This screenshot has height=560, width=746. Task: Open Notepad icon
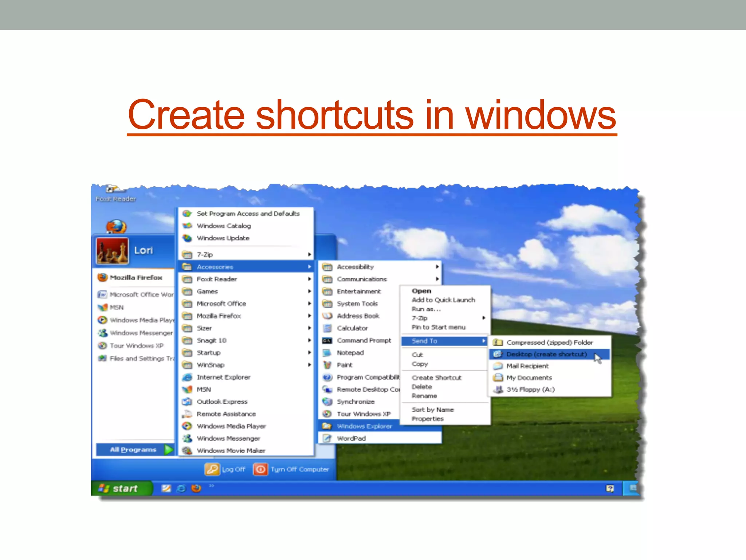pos(327,353)
